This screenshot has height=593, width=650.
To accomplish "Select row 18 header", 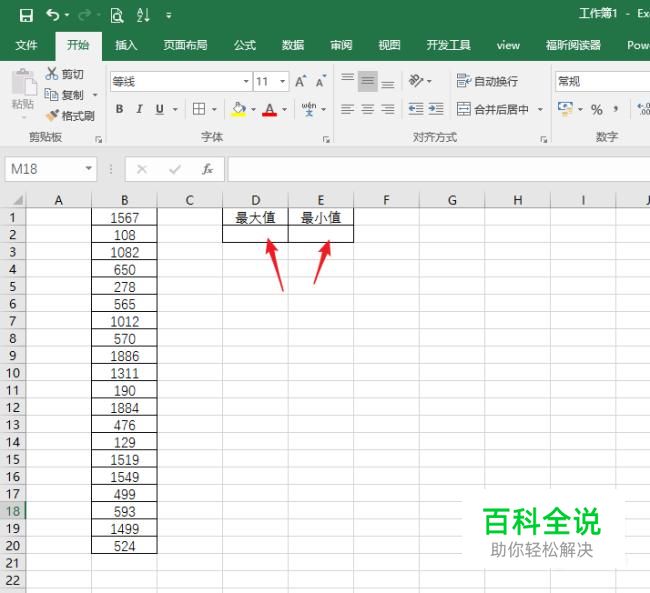I will tap(13, 511).
